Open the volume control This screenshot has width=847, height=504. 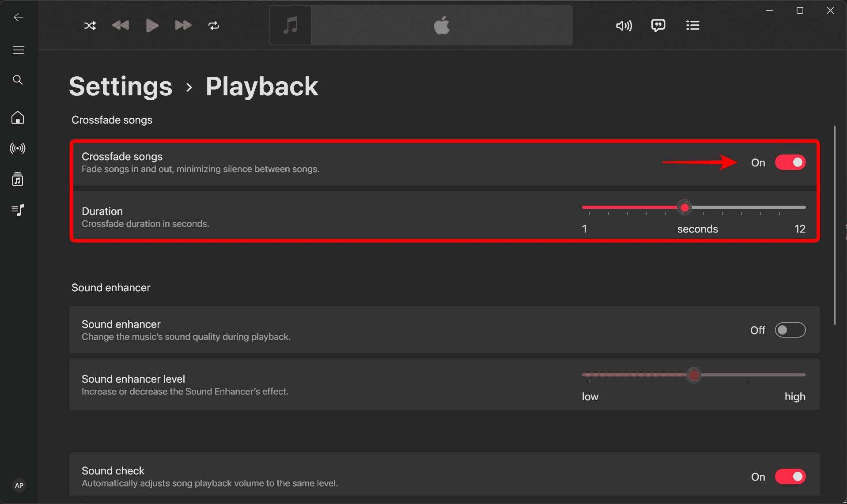[624, 26]
